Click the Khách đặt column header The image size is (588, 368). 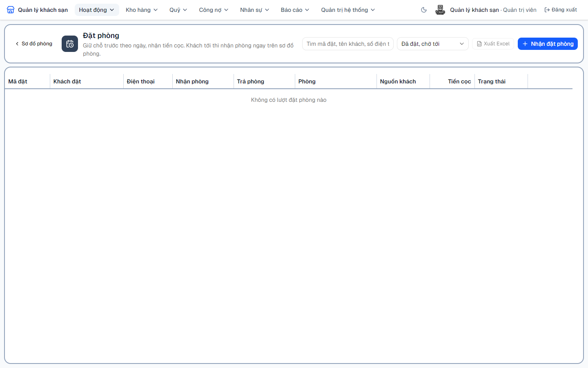pos(87,81)
